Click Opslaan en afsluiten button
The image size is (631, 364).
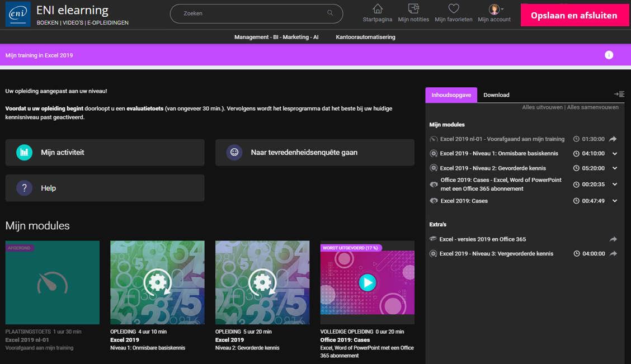[x=574, y=15]
